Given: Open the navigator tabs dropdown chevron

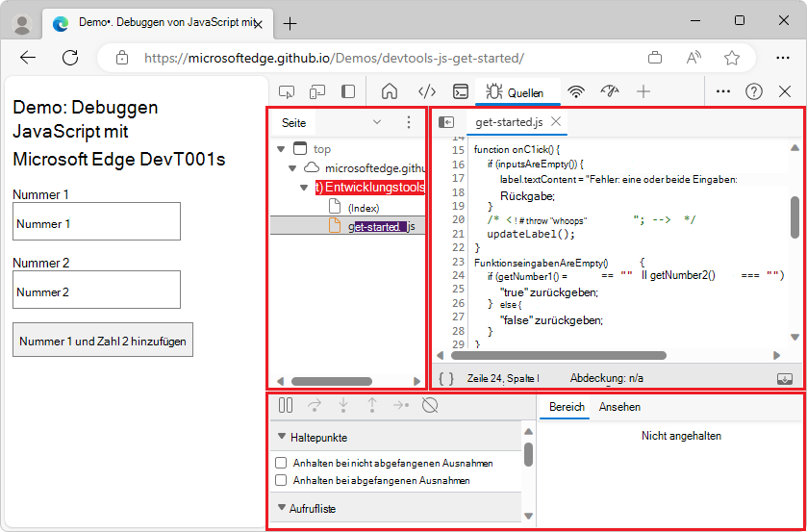Looking at the screenshot, I should [x=377, y=122].
